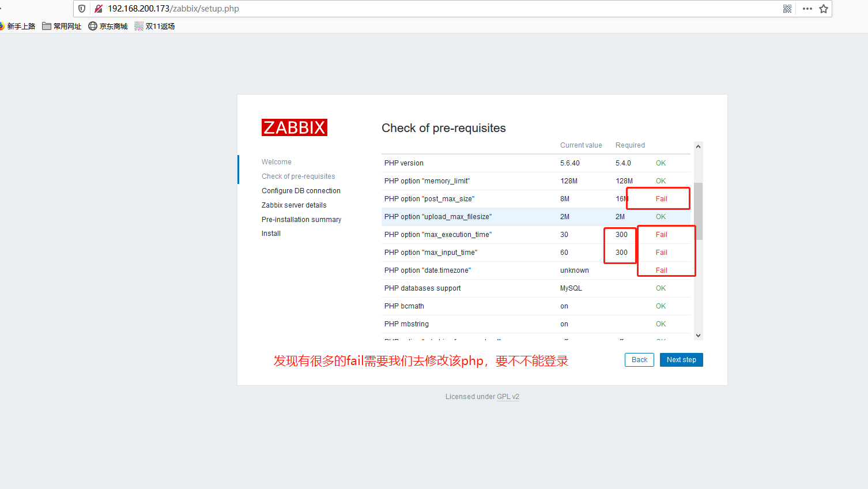The image size is (868, 489).
Task: Click the prerequisites list scrollbar thumb
Action: (x=698, y=210)
